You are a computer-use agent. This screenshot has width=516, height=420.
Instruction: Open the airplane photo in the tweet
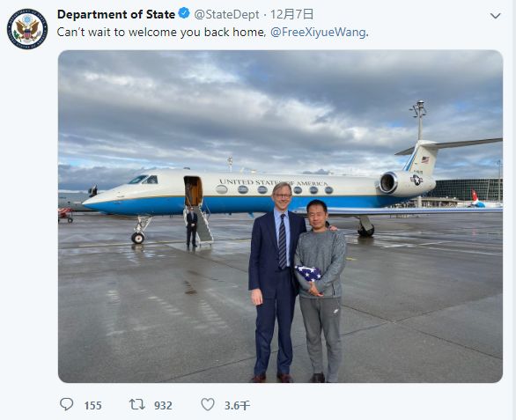[x=280, y=217]
